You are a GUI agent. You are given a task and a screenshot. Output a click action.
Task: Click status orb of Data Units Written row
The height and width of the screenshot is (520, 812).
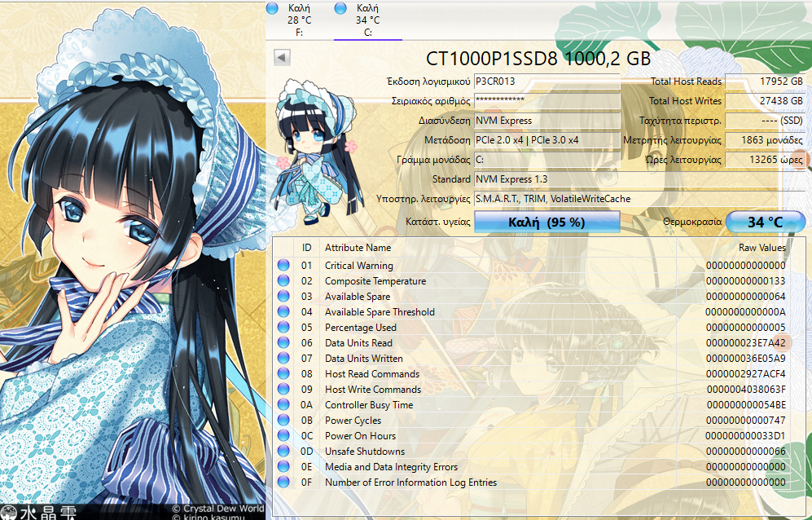[x=283, y=358]
